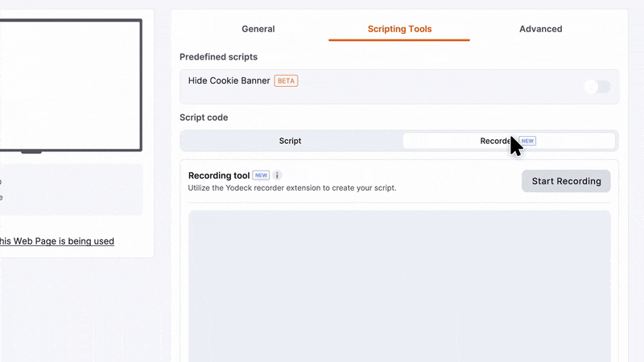Click the Predefined scripts heading
The width and height of the screenshot is (644, 362).
click(218, 57)
